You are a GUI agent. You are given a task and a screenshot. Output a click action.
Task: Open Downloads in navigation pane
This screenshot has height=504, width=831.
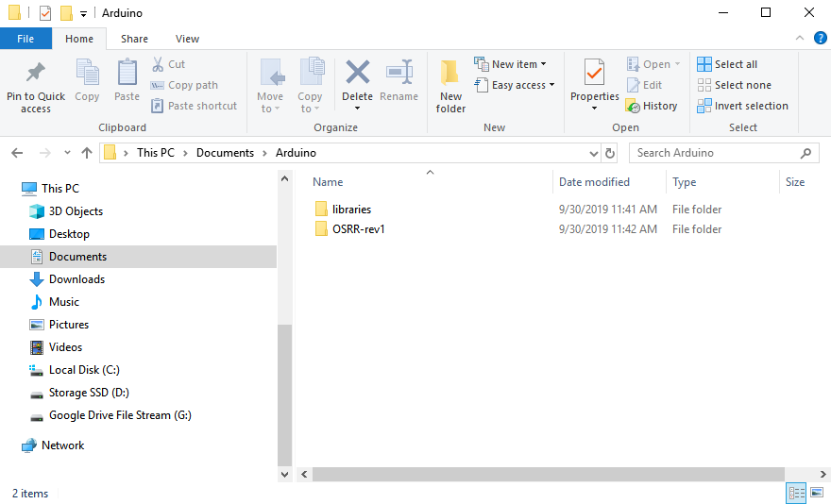pyautogui.click(x=67, y=279)
